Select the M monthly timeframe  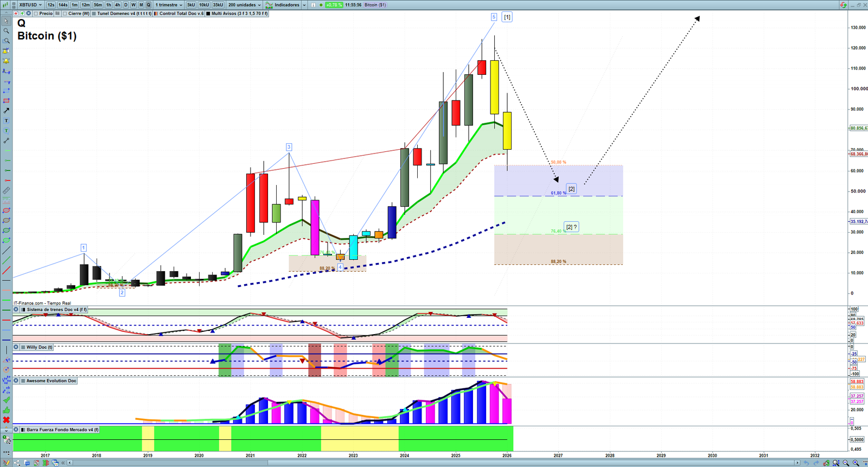pyautogui.click(x=141, y=5)
